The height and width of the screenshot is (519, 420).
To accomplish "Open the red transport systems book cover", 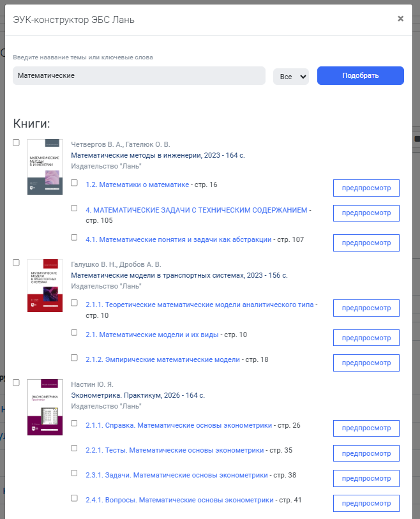I will tap(45, 285).
